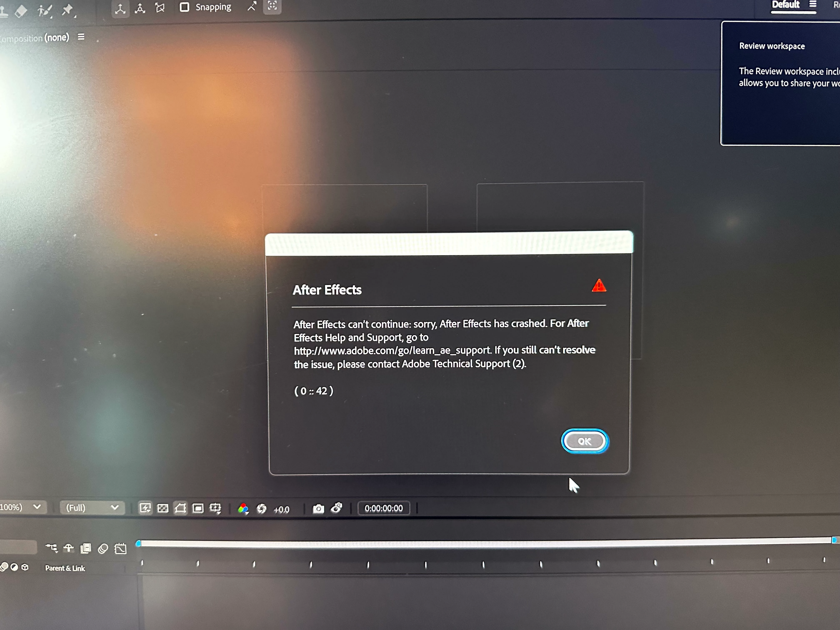This screenshot has width=840, height=630.
Task: Click Reset Exposure aperture icon
Action: click(x=262, y=509)
